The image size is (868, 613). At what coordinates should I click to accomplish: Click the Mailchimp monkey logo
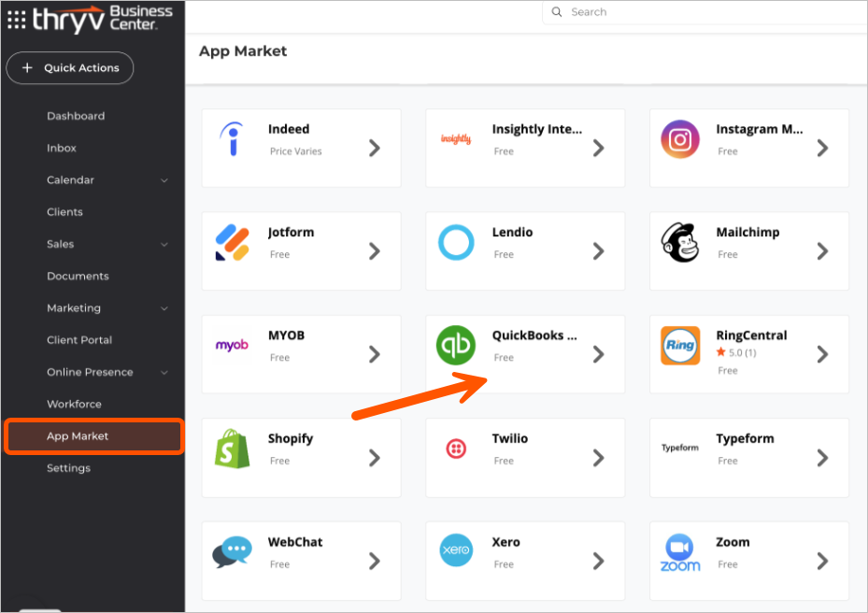point(680,242)
